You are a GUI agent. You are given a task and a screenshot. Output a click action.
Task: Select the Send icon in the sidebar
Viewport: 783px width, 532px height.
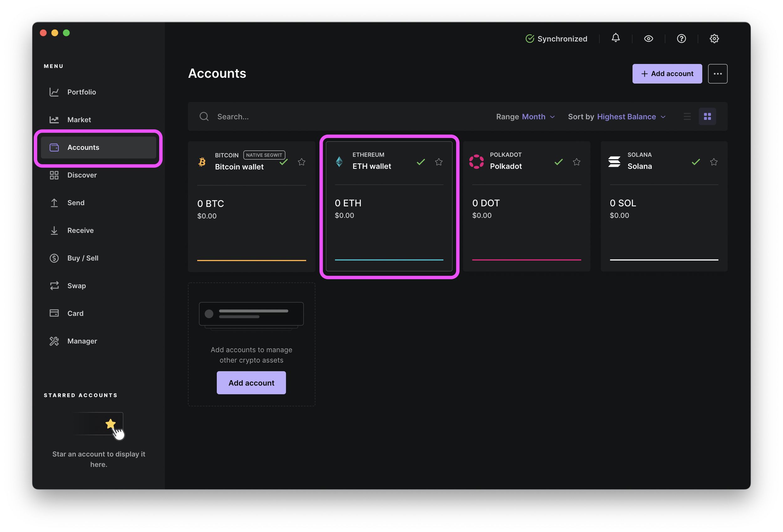(x=54, y=203)
